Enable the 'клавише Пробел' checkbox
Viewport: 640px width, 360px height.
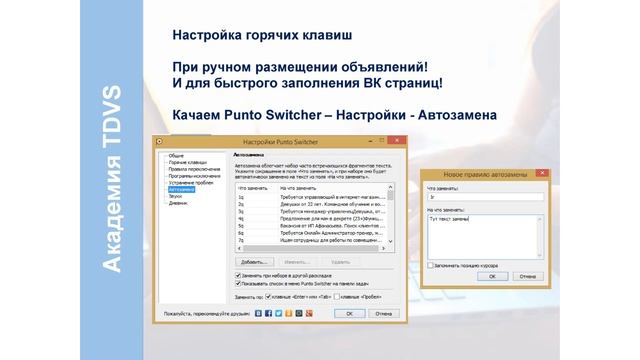pyautogui.click(x=337, y=297)
